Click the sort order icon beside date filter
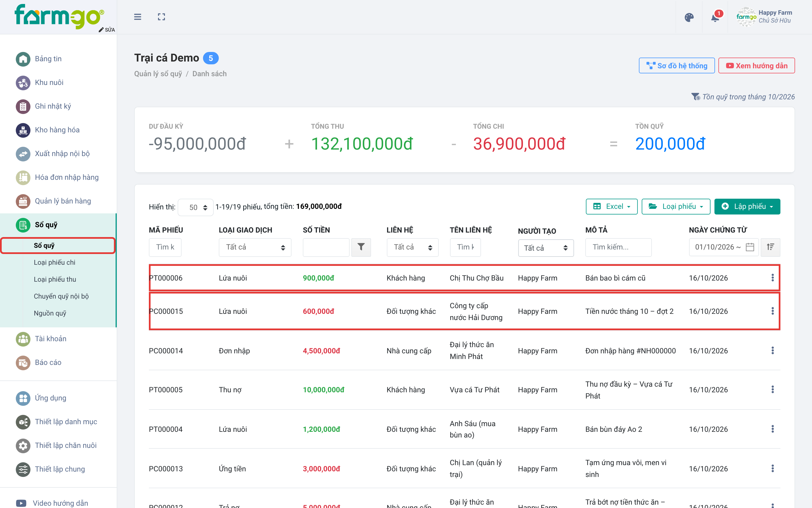 [770, 247]
